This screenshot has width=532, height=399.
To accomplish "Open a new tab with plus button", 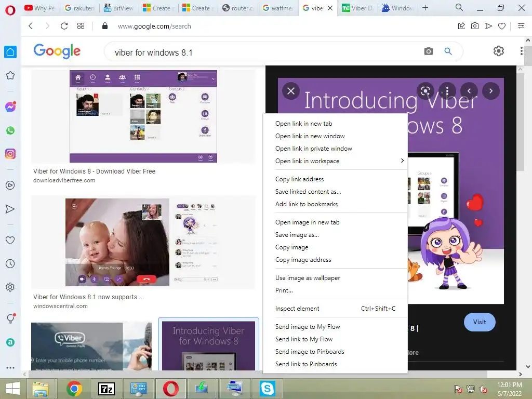I will click(425, 7).
